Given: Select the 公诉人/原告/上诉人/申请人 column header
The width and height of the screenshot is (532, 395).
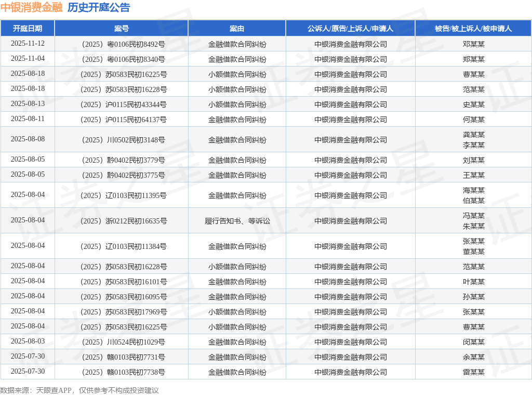Looking at the screenshot, I should 351,29.
